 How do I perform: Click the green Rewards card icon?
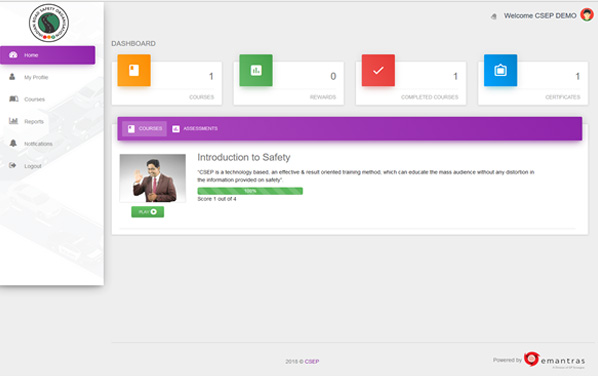point(256,70)
